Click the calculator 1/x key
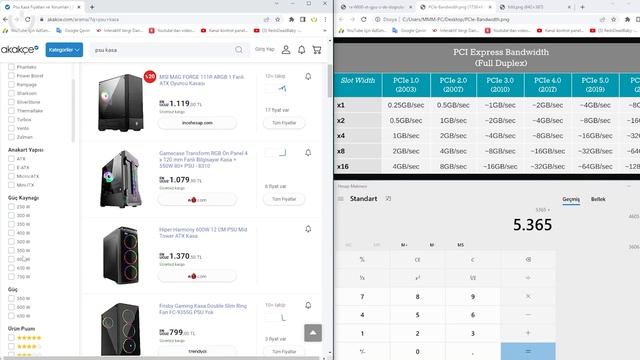Image resolution: width=640 pixels, height=360 pixels. [362, 278]
